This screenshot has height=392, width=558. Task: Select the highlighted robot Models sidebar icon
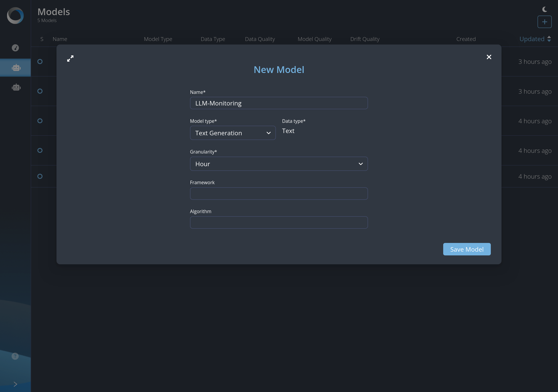(x=16, y=68)
